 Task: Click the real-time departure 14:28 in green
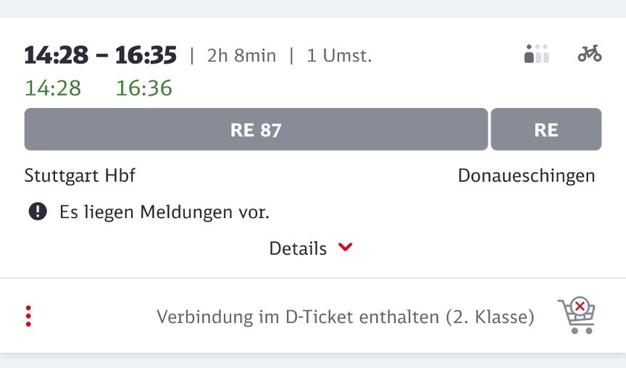[x=53, y=88]
